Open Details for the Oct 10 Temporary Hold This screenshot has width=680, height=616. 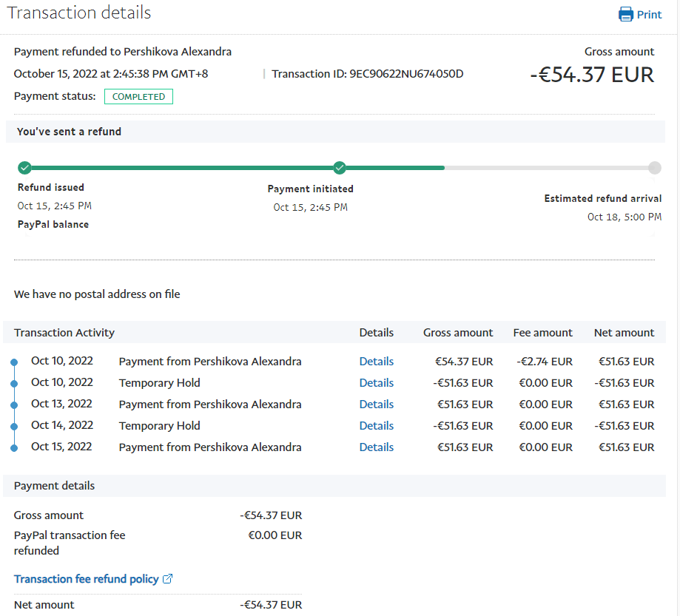(376, 383)
